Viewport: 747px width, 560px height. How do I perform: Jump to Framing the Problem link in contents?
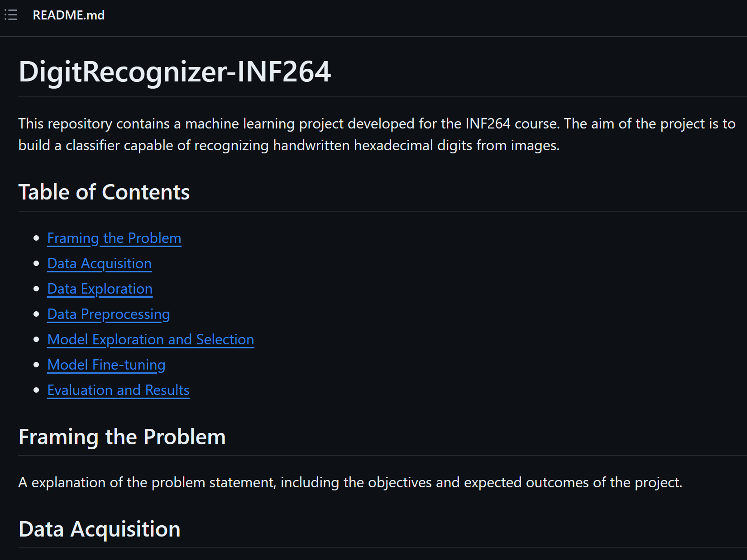[114, 238]
